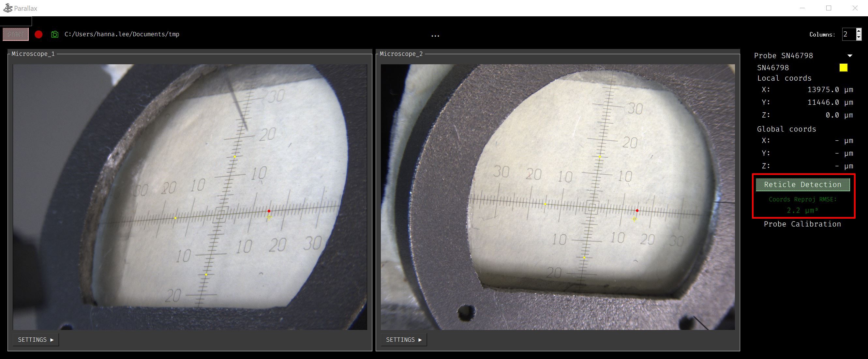This screenshot has width=868, height=359.
Task: Click the START streaming button
Action: (16, 34)
